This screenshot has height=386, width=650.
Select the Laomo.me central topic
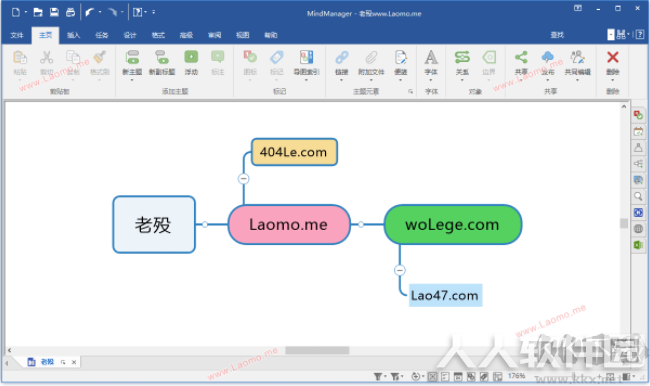[289, 225]
